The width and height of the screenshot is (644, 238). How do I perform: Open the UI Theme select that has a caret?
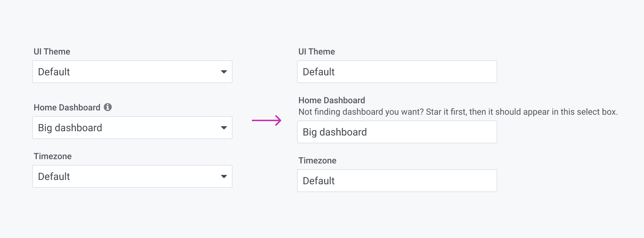pos(132,72)
